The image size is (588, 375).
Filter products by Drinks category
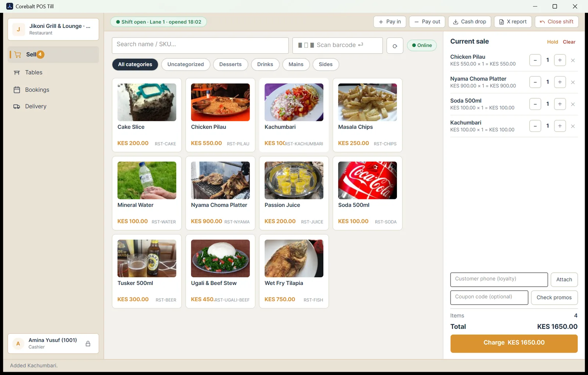pos(265,64)
